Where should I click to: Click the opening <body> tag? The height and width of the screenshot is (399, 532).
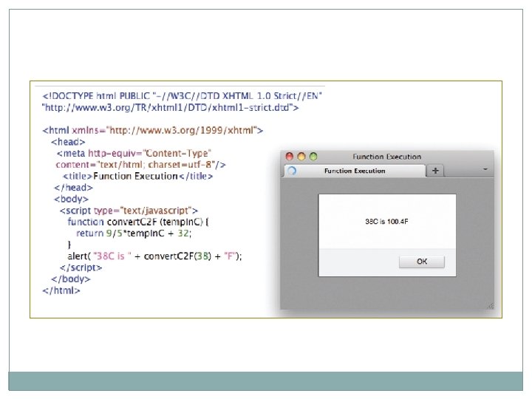(71, 199)
